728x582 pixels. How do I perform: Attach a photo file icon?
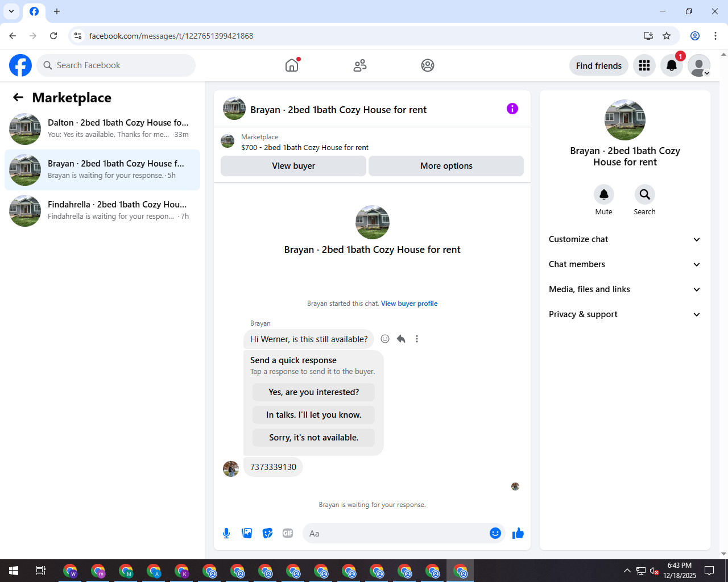(247, 533)
